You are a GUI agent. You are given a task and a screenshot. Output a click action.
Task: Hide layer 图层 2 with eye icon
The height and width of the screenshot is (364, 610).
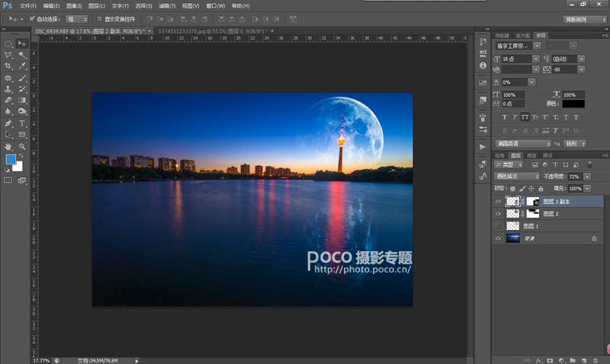(498, 214)
